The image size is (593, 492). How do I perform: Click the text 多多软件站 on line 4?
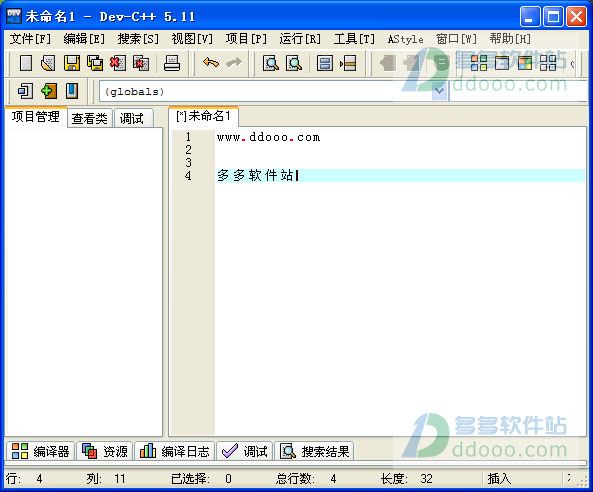256,175
